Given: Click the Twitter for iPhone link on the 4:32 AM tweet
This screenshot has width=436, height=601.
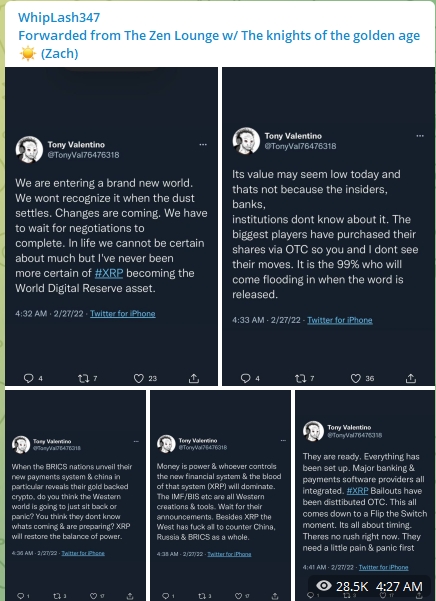Looking at the screenshot, I should pos(123,314).
